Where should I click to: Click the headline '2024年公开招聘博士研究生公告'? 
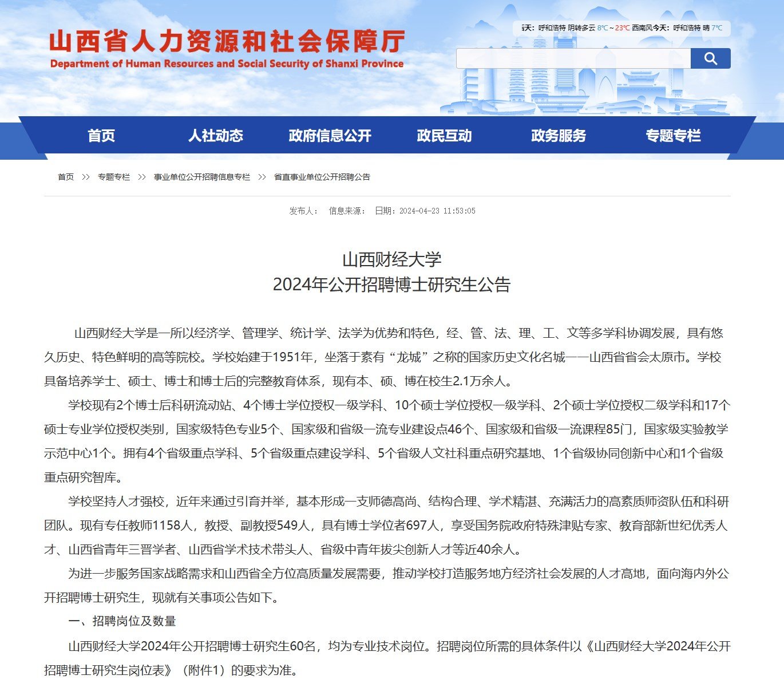click(x=392, y=285)
